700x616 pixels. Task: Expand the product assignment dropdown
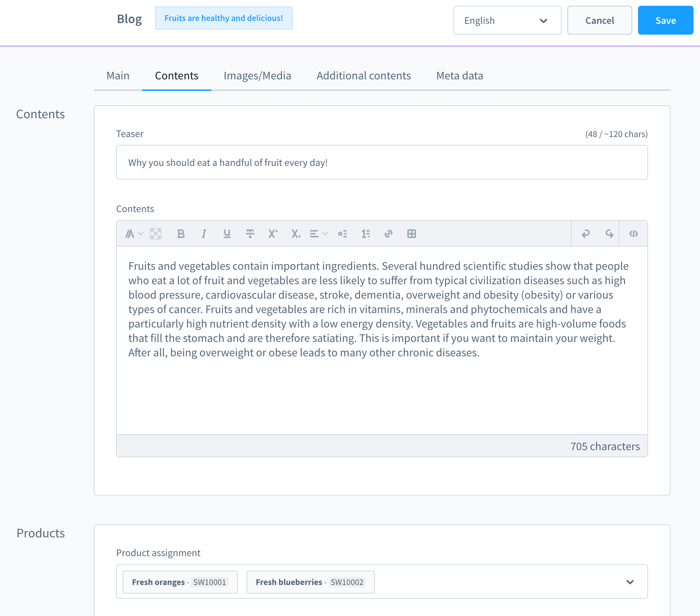630,582
